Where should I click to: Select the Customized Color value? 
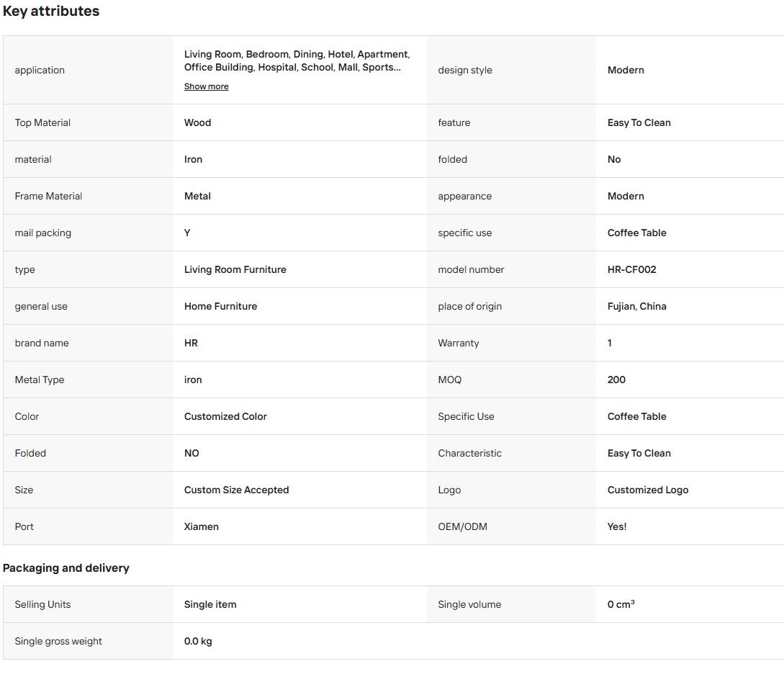[225, 416]
